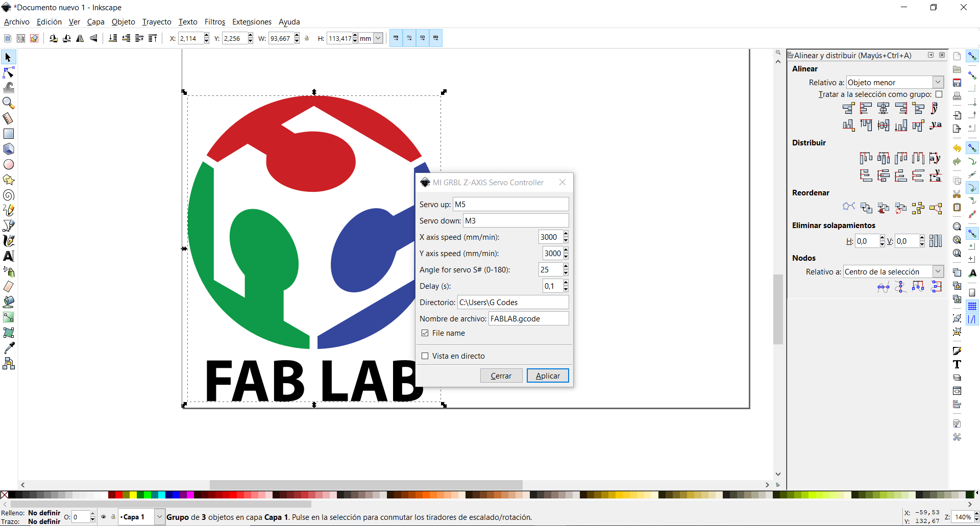Undo the last action
Image resolution: width=980 pixels, height=526 pixels.
click(957, 148)
